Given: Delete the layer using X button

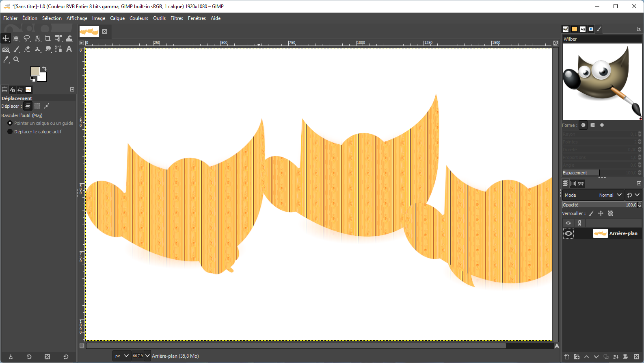Looking at the screenshot, I should (636, 357).
